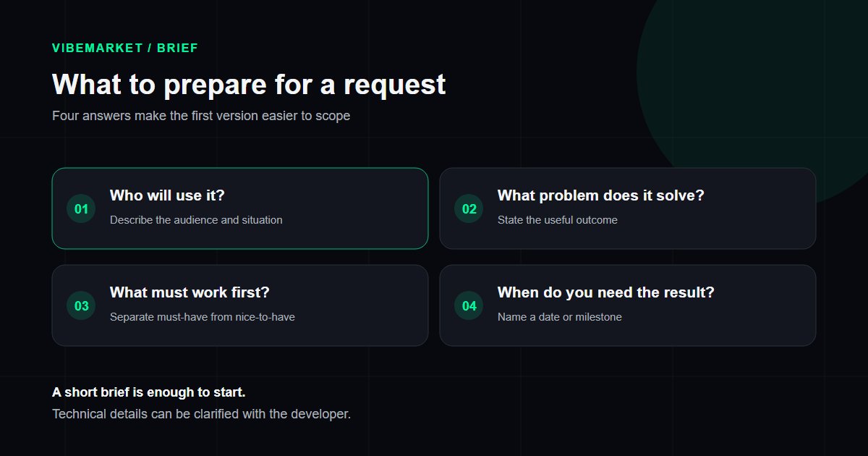Click the VIBEMARKET / BRIEF label
Image resolution: width=868 pixels, height=456 pixels.
pos(125,48)
